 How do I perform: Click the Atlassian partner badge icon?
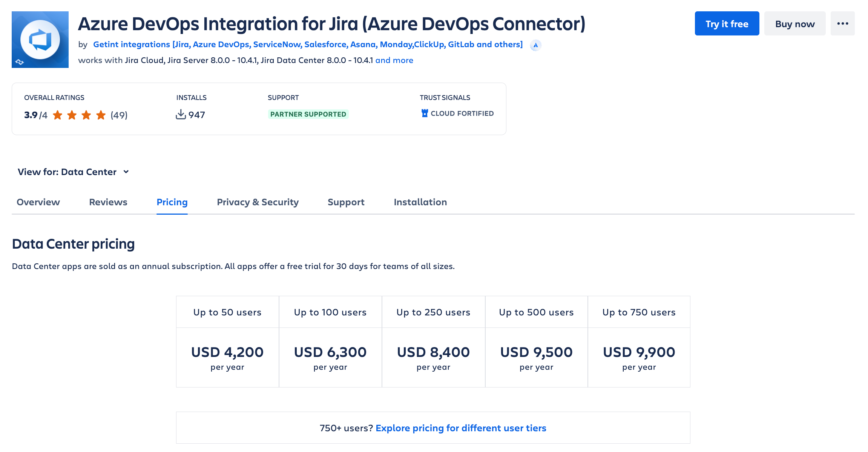point(535,45)
